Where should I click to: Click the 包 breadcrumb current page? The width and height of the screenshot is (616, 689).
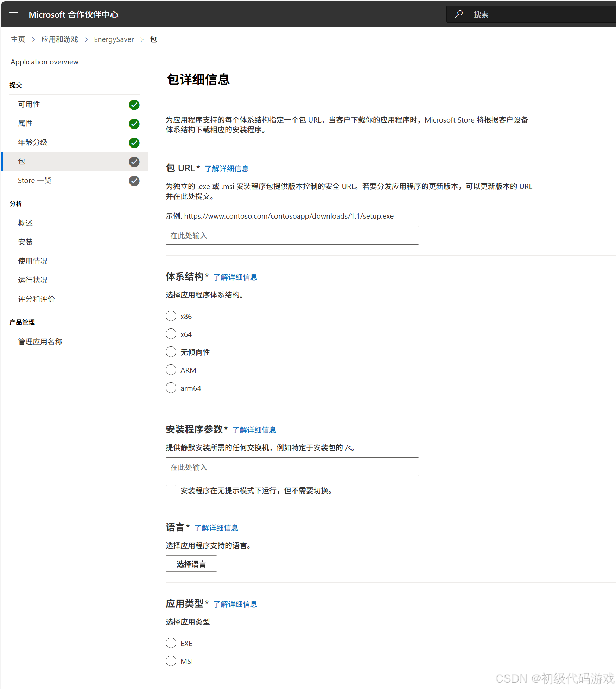pos(153,39)
